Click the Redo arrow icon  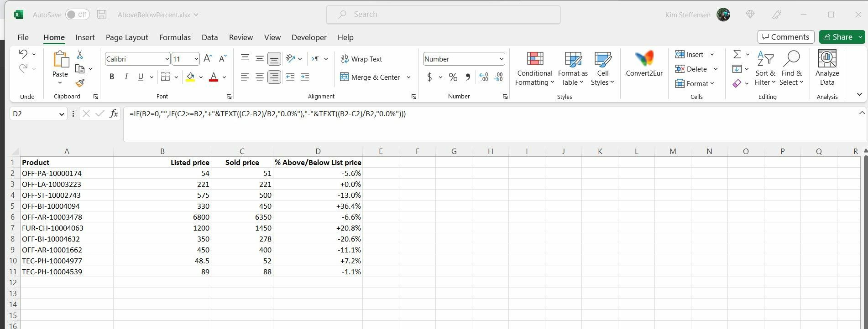click(23, 69)
